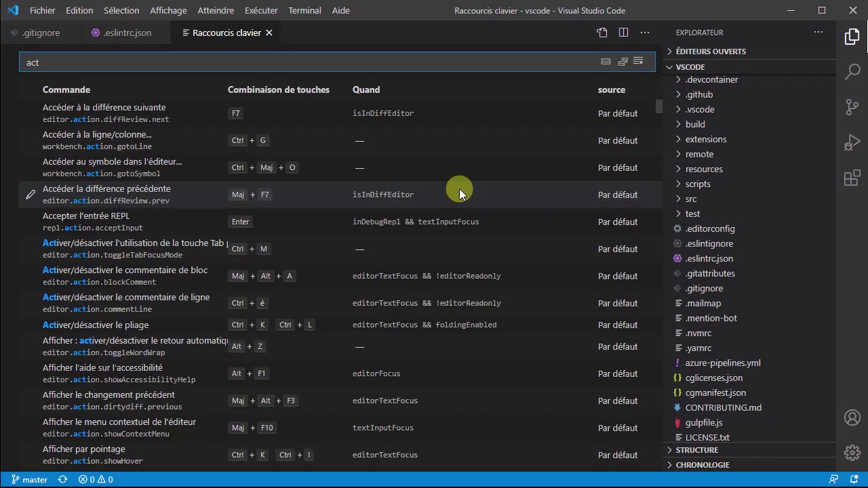Screen dimensions: 868x488
Task: Click synchronize changes icon in status bar
Action: pos(62,479)
